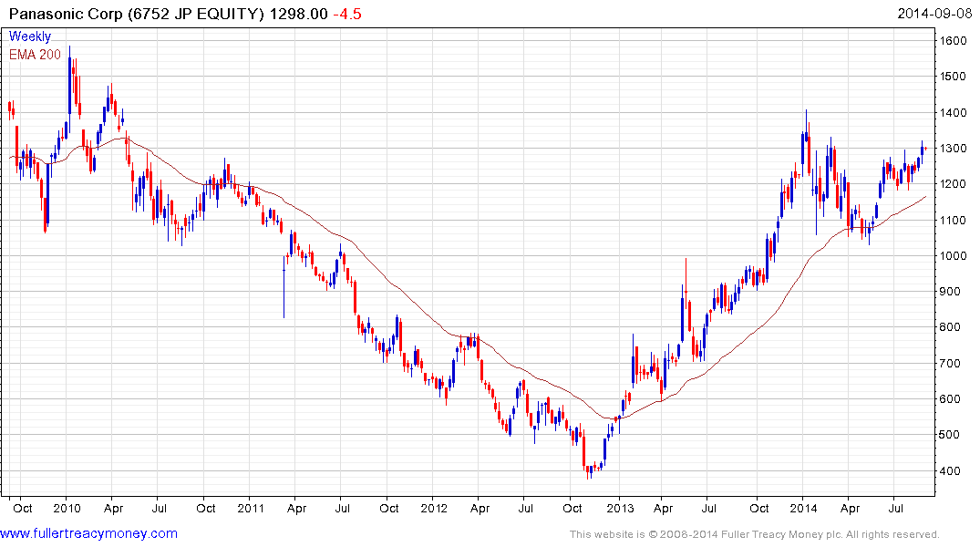
Task: Select the 1600 price axis label
Action: point(954,41)
